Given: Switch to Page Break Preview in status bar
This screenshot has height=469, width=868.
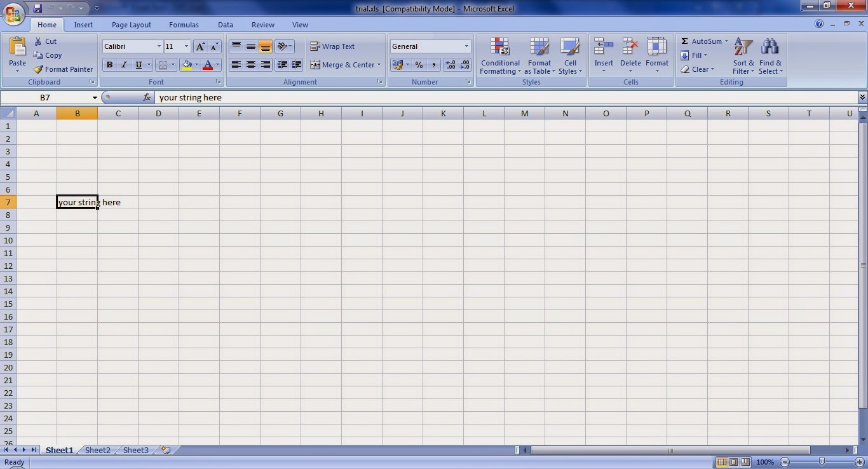Looking at the screenshot, I should pyautogui.click(x=745, y=462).
